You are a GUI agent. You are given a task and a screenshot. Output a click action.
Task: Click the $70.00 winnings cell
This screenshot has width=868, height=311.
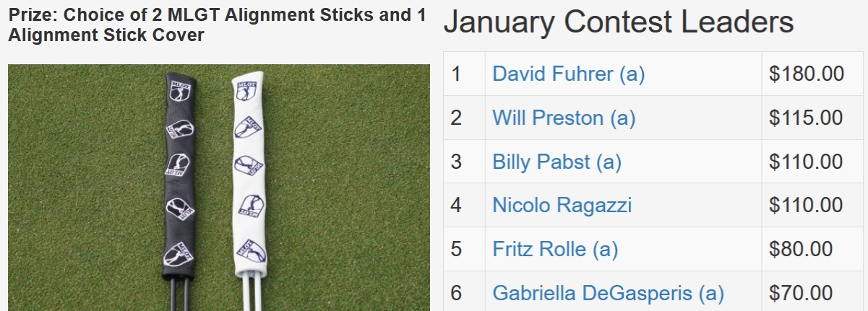[x=801, y=294]
